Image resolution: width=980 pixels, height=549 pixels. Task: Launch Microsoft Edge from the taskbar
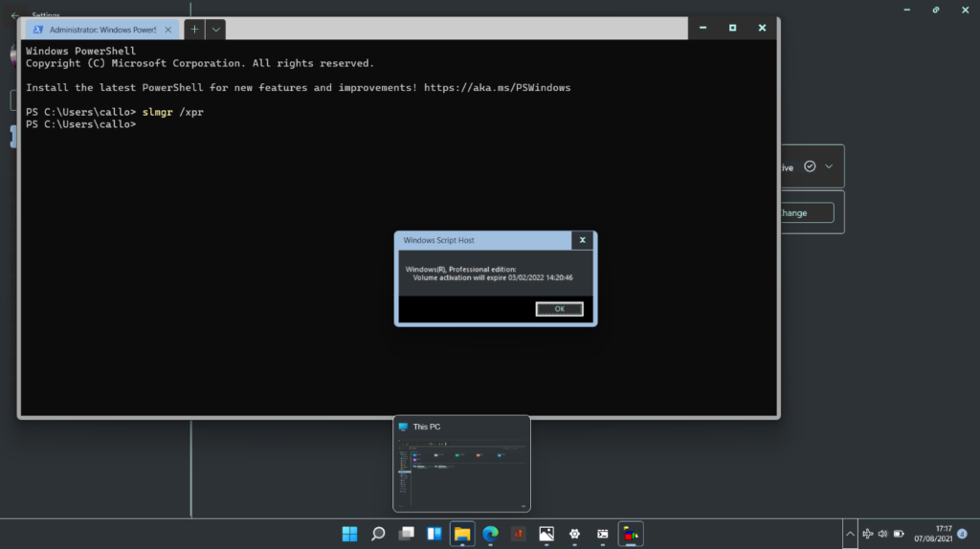coord(490,534)
